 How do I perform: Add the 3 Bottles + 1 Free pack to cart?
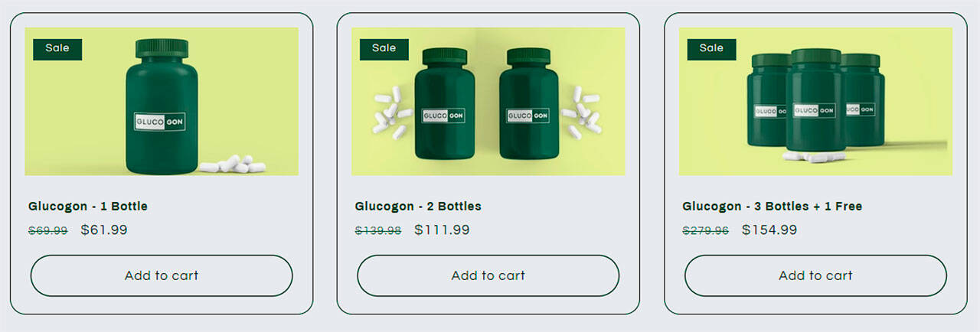pyautogui.click(x=815, y=275)
